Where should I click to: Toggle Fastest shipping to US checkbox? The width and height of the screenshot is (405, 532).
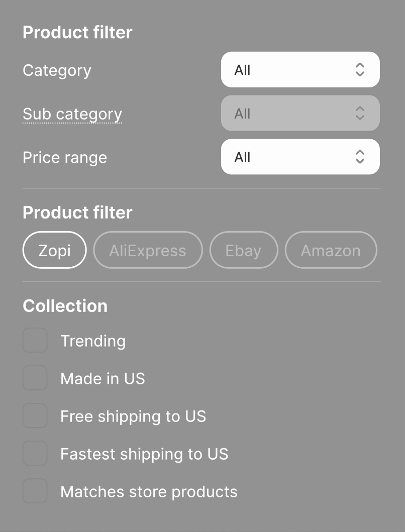click(x=35, y=454)
